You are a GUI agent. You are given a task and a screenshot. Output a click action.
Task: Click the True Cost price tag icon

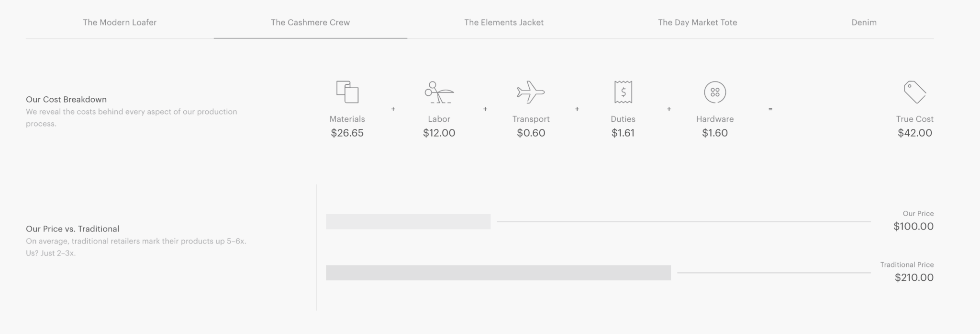click(x=914, y=92)
